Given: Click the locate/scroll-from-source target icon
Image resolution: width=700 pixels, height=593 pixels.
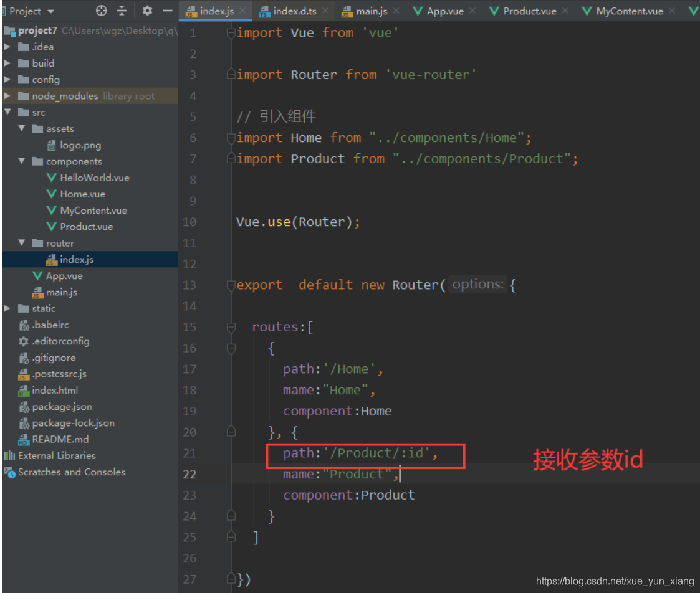Looking at the screenshot, I should (x=102, y=11).
